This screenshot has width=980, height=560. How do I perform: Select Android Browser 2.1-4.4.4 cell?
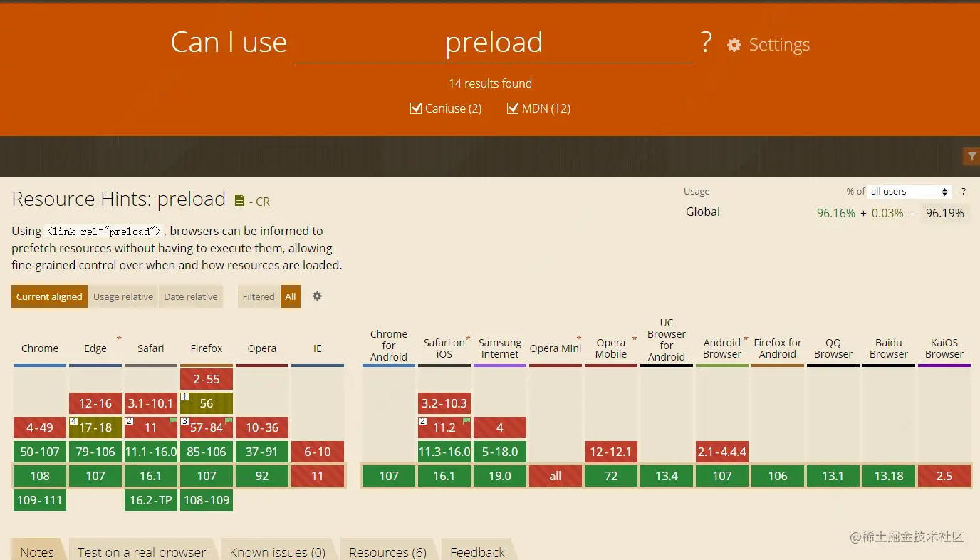tap(722, 452)
